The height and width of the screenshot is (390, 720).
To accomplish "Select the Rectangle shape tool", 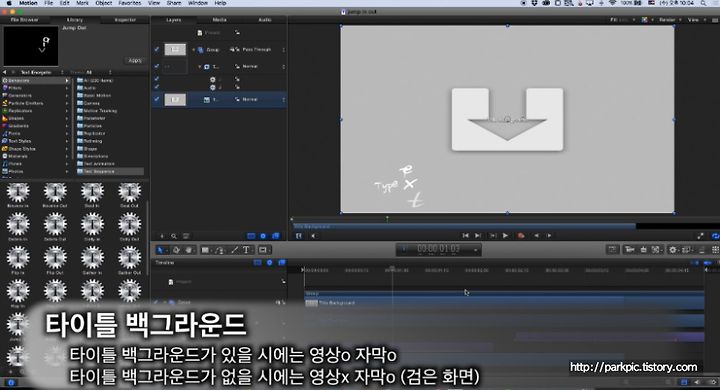I will point(205,250).
